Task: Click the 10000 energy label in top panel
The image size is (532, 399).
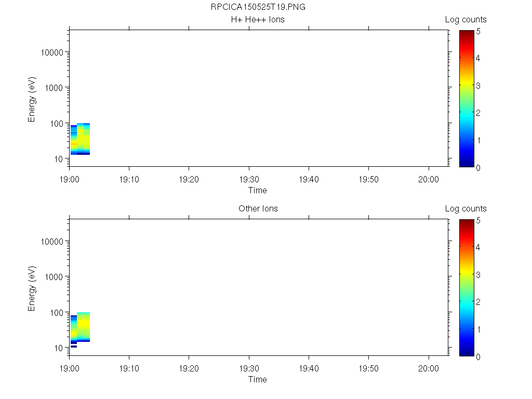Action: [52, 52]
